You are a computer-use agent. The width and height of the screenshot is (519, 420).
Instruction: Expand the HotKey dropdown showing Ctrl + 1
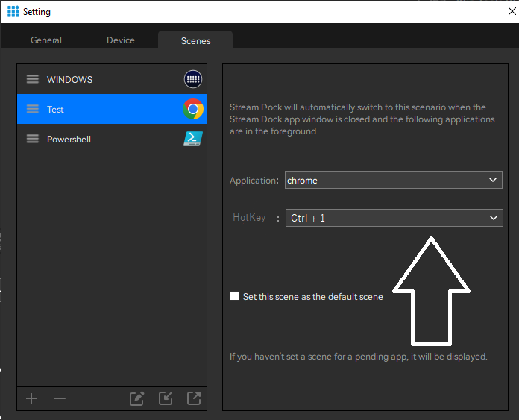point(394,218)
